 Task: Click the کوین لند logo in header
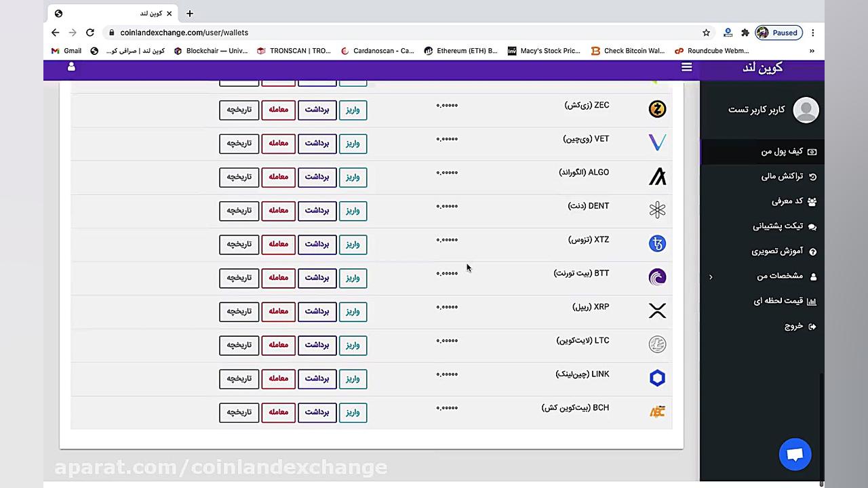pyautogui.click(x=762, y=67)
